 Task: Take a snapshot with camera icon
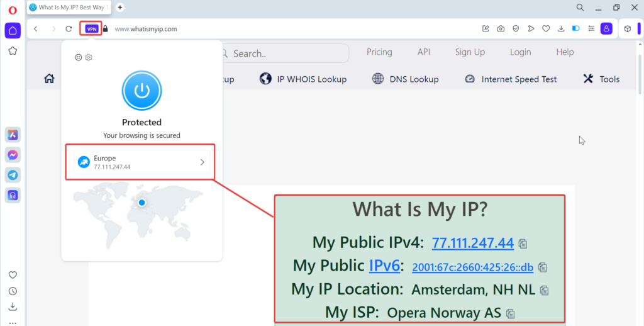(501, 29)
